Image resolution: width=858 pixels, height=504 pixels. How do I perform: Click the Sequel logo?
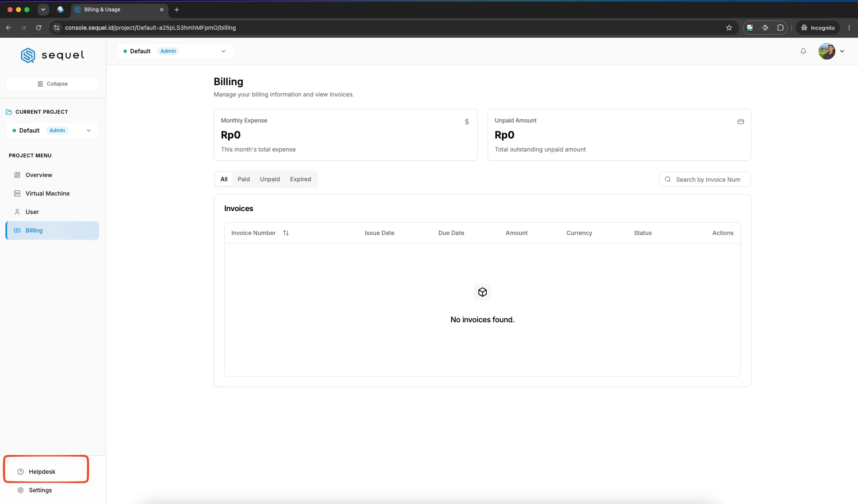coord(52,55)
